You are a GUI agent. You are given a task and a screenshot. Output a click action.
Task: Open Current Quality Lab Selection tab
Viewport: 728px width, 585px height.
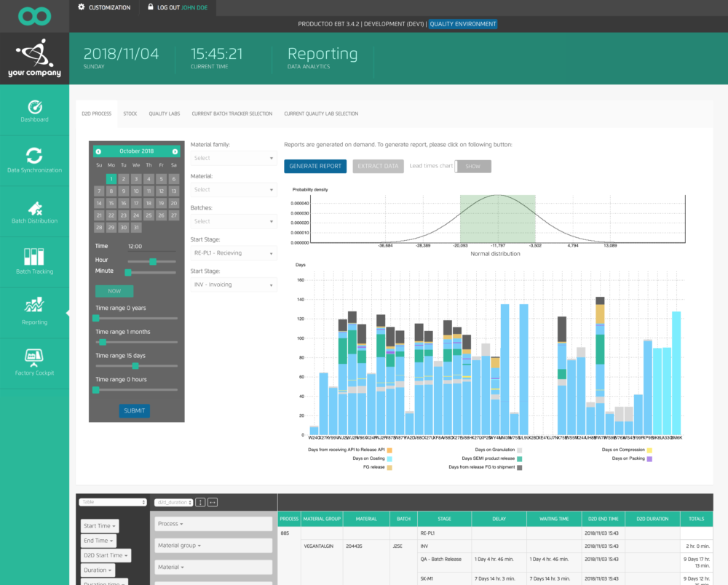point(321,114)
